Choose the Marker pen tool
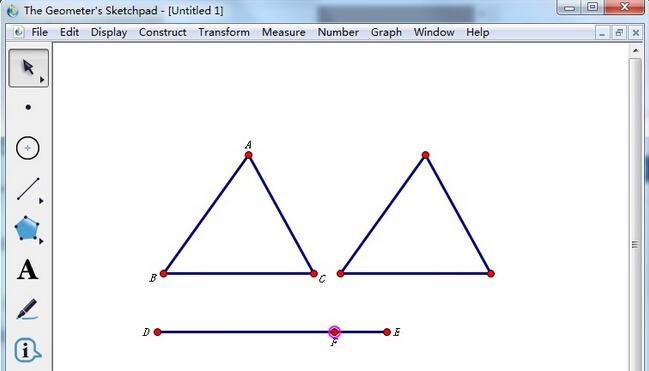 (x=27, y=309)
